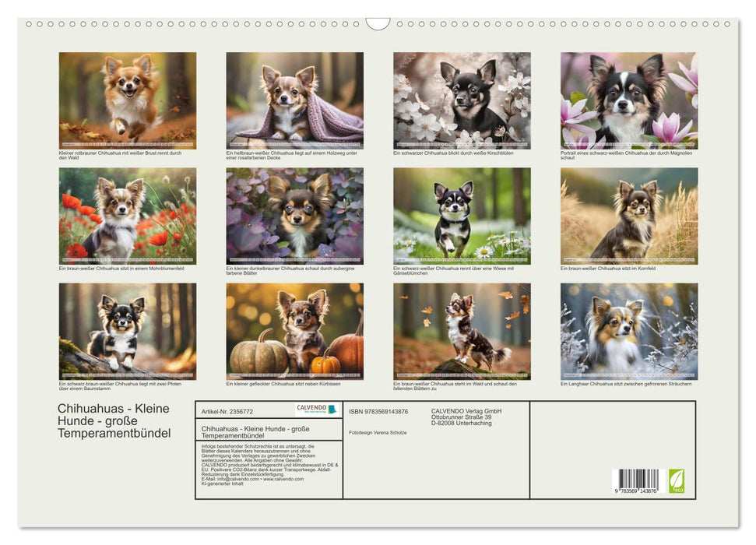Click 'Artikel-Nr. 2356772' text
This screenshot has height=545, width=756.
pos(227,411)
